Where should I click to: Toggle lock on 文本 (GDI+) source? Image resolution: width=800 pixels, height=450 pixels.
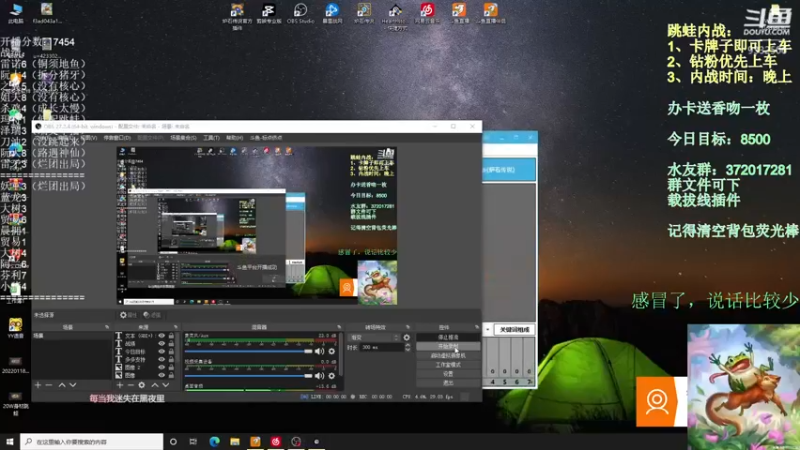171,336
